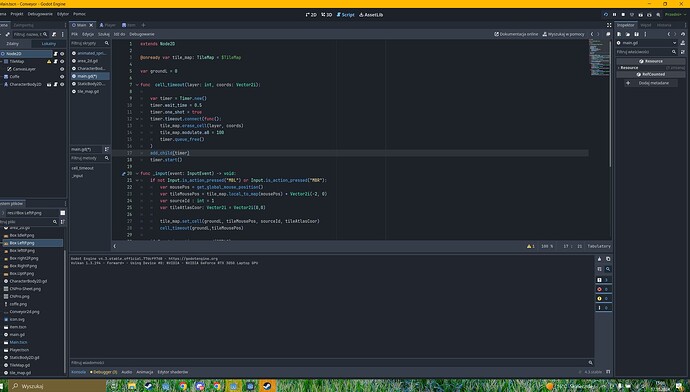Image resolution: width=690 pixels, height=392 pixels.
Task: Select the Lokalny scene tree tab
Action: click(x=49, y=44)
